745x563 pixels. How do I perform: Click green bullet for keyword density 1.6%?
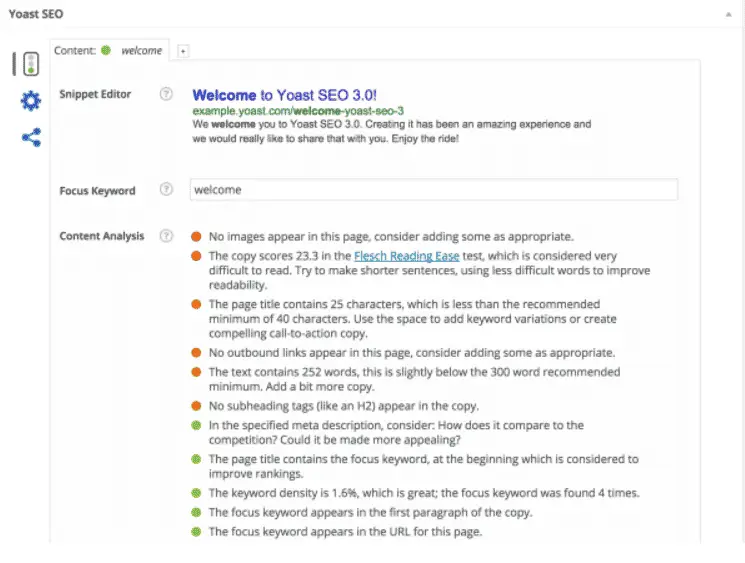pos(196,493)
